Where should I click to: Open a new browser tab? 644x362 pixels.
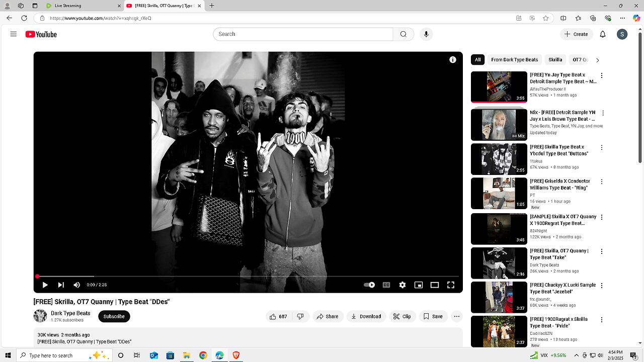pyautogui.click(x=212, y=6)
